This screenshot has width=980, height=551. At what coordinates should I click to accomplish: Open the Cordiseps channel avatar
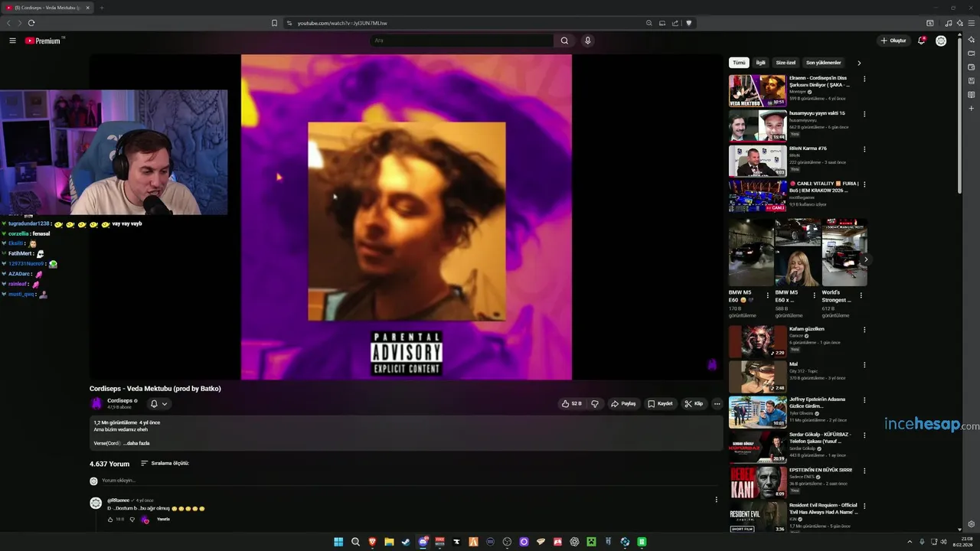click(96, 403)
